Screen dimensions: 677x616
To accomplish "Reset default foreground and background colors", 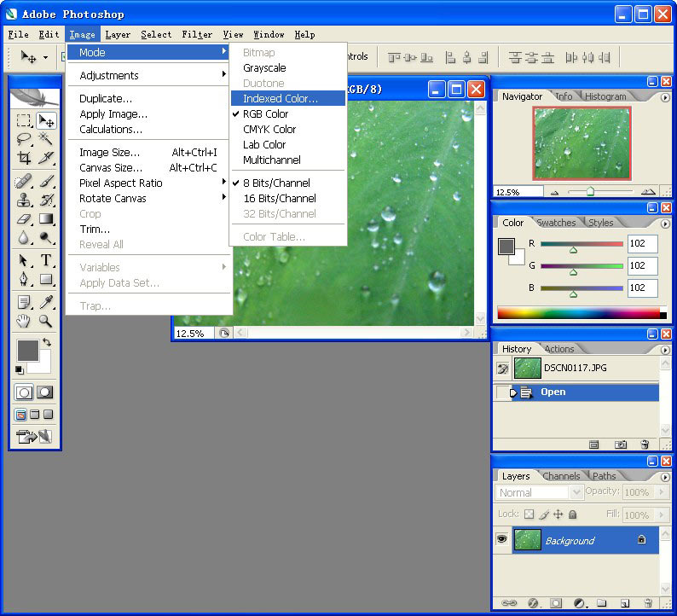I will pyautogui.click(x=20, y=370).
